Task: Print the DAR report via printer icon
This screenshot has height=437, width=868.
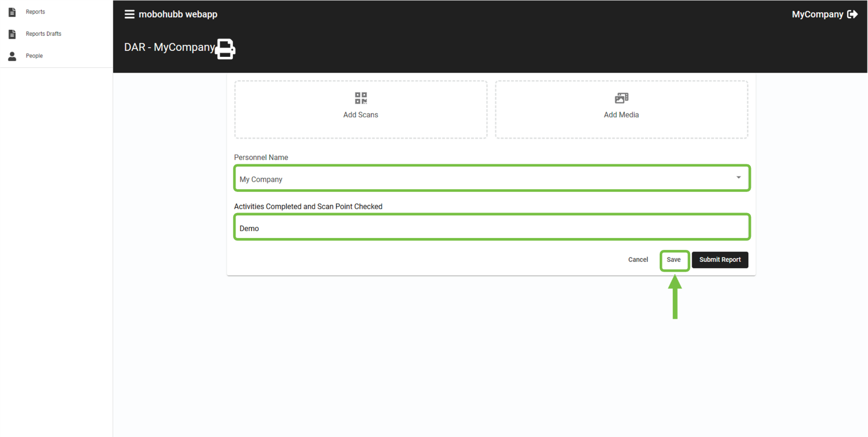Action: 225,49
